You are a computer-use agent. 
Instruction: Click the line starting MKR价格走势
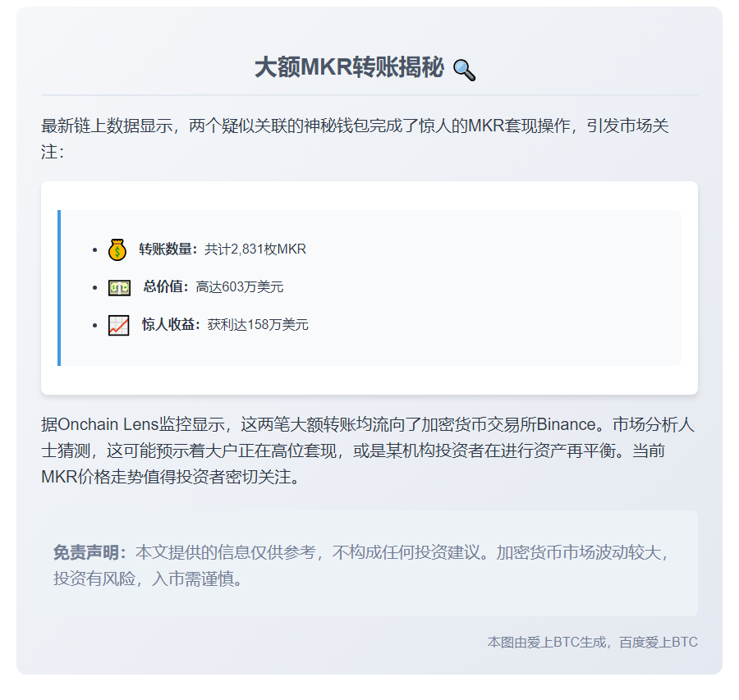tap(171, 477)
